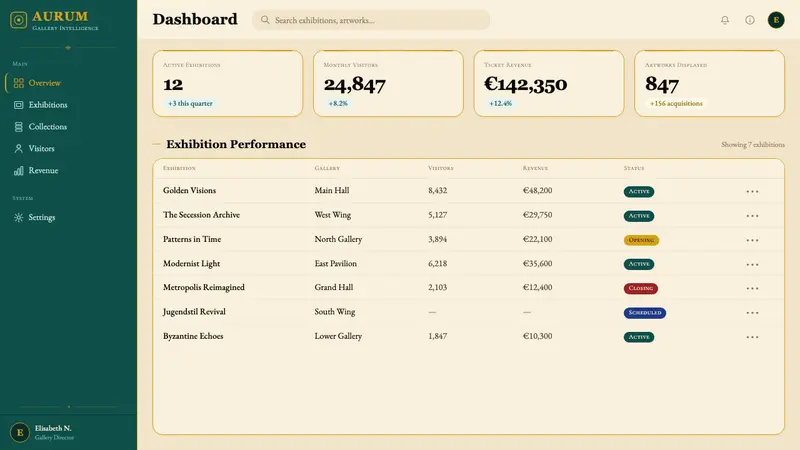Select the Monthly Visitors card
Image resolution: width=800 pixels, height=450 pixels.
[x=388, y=83]
